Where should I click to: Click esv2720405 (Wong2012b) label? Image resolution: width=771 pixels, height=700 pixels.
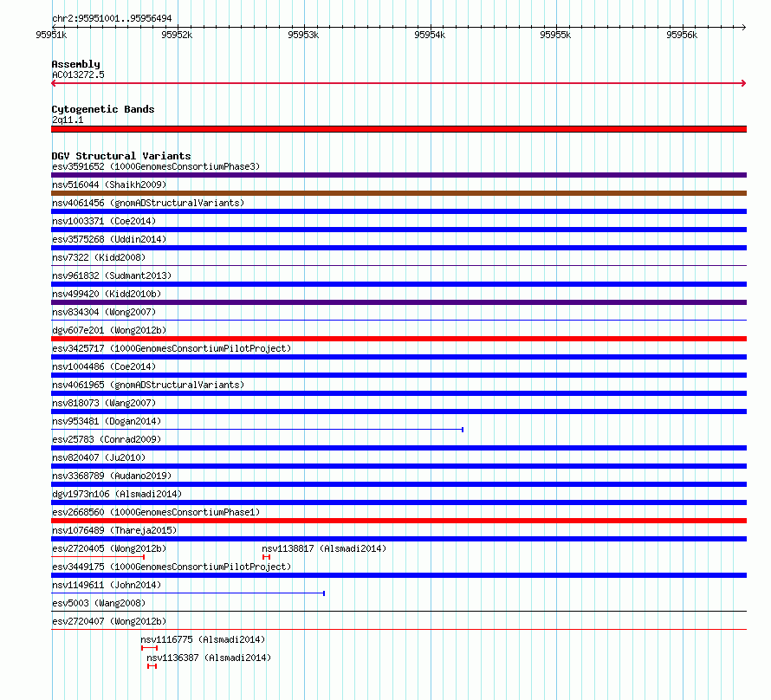pyautogui.click(x=109, y=548)
